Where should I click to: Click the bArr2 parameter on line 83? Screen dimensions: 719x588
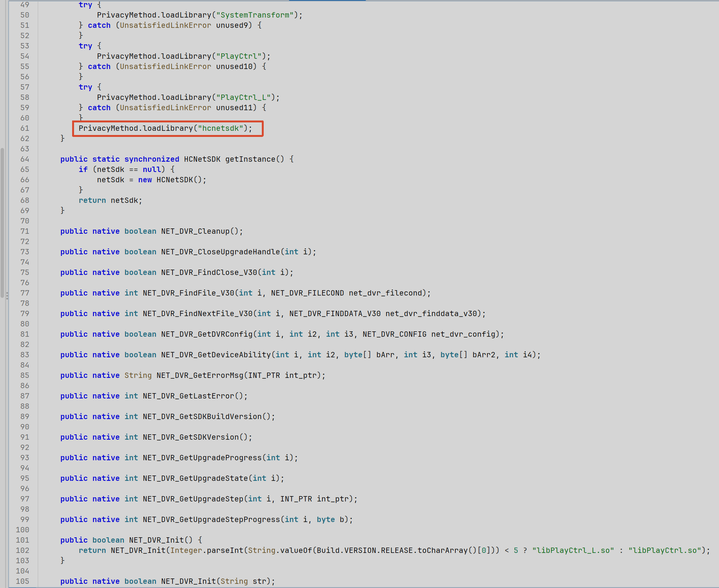484,355
